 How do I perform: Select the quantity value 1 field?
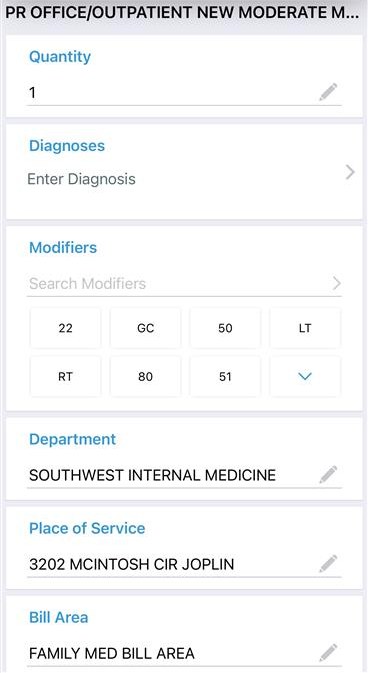click(x=184, y=92)
